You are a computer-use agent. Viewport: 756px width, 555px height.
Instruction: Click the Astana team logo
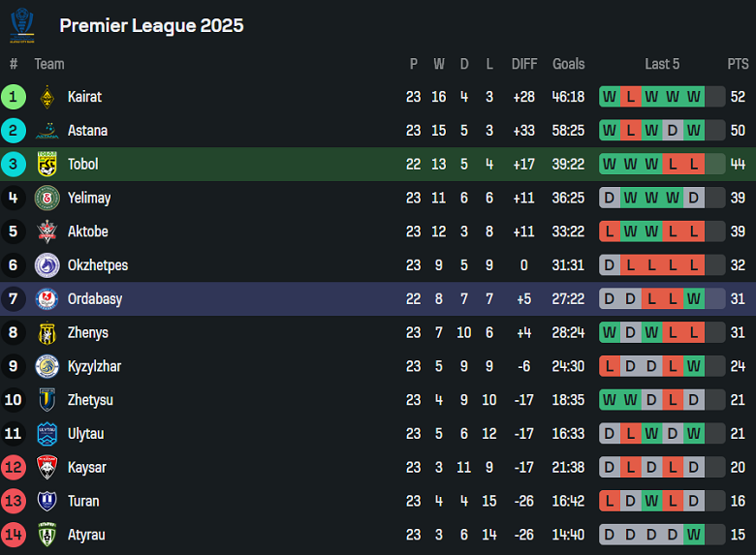coord(47,131)
